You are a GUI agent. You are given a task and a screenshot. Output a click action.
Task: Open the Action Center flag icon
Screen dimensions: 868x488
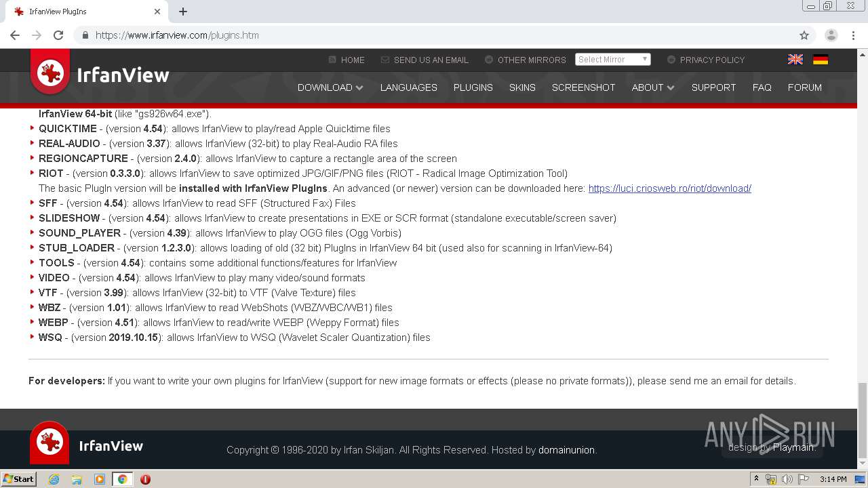tap(804, 479)
